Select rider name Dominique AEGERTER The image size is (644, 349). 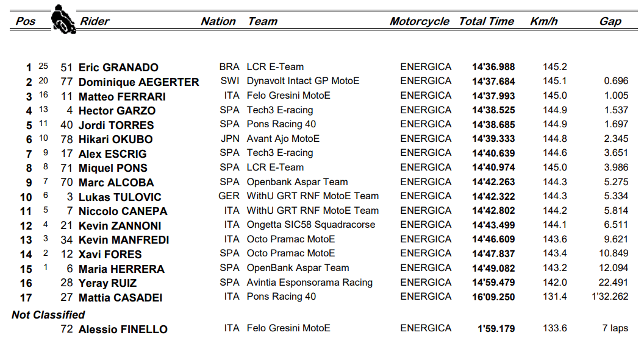point(138,82)
